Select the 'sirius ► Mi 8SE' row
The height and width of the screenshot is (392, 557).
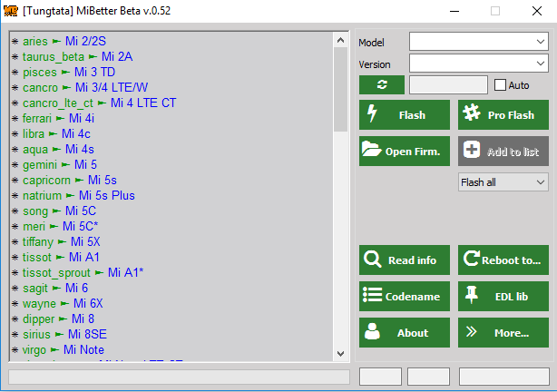pos(171,335)
